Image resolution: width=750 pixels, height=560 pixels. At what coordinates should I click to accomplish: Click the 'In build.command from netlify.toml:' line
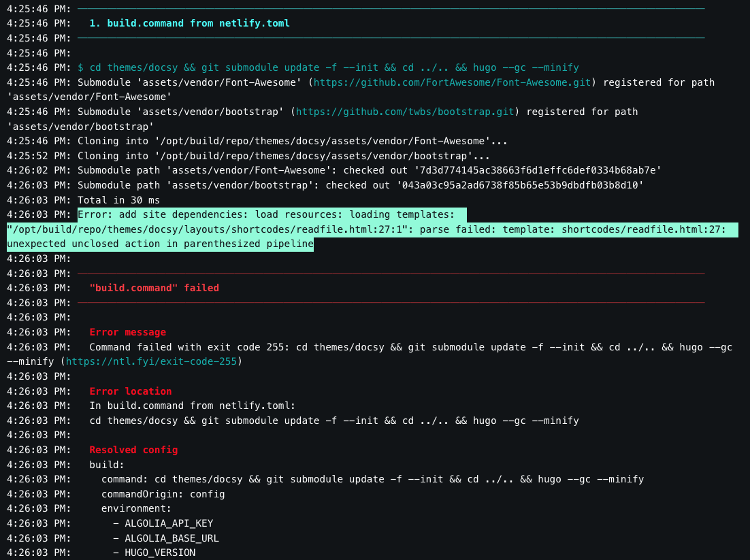click(193, 406)
